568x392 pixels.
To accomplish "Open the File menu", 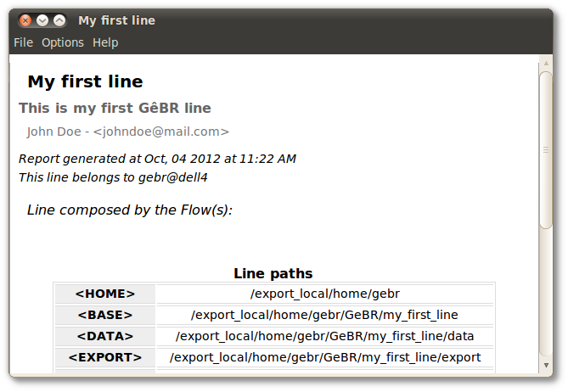I will 23,42.
